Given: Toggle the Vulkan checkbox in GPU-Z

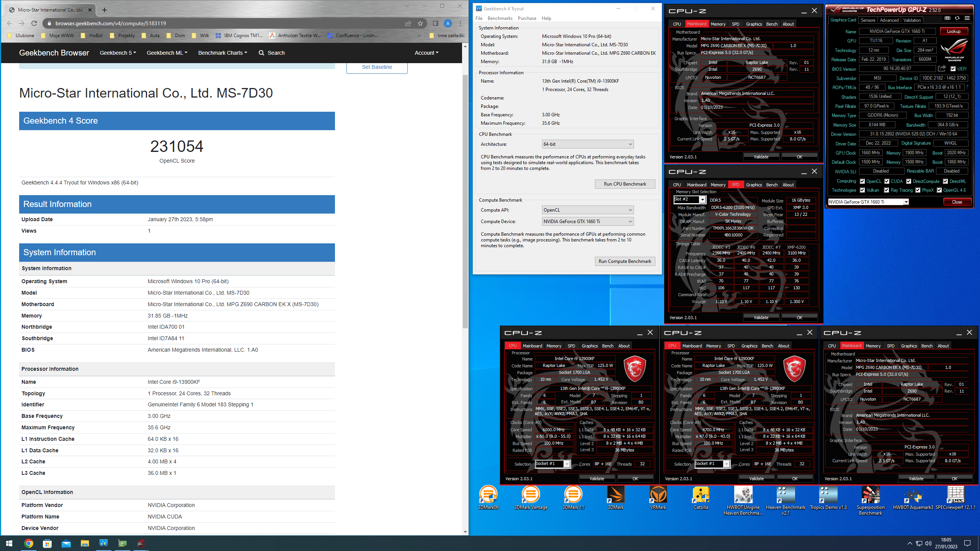Looking at the screenshot, I should 862,190.
